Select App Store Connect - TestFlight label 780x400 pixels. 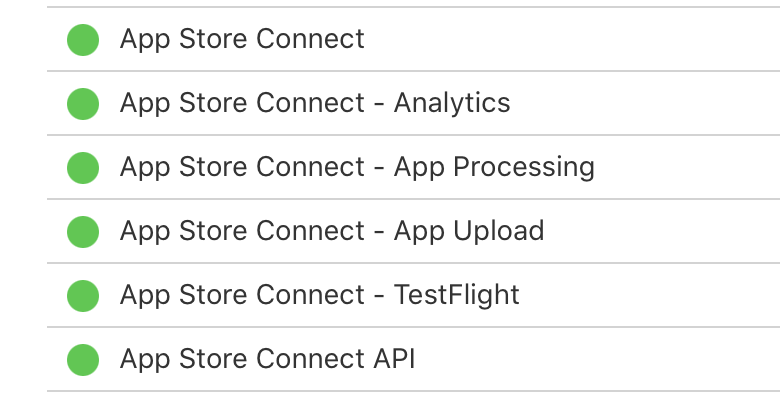[319, 296]
